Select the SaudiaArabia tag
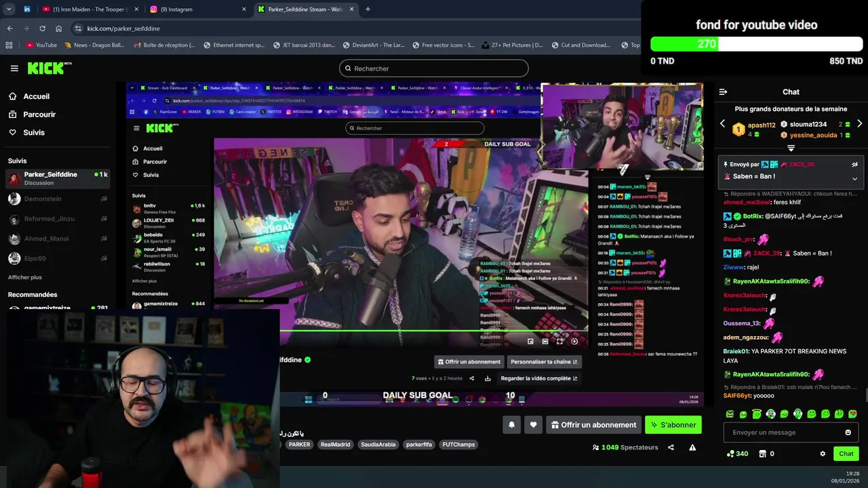This screenshot has width=868, height=488. tap(378, 445)
